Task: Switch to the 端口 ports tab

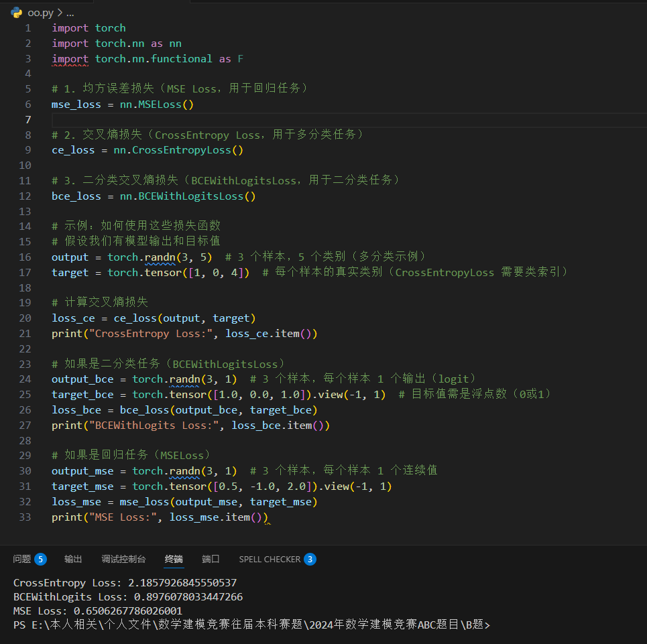Action: [211, 559]
